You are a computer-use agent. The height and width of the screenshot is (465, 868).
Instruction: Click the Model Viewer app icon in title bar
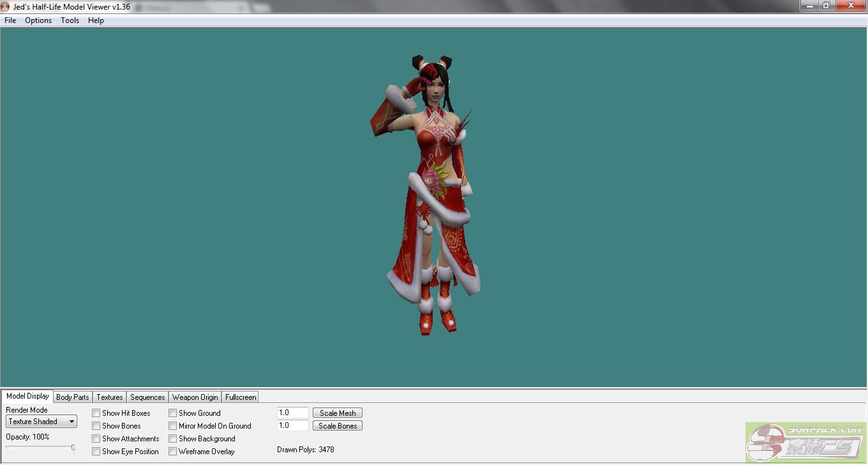(x=6, y=6)
